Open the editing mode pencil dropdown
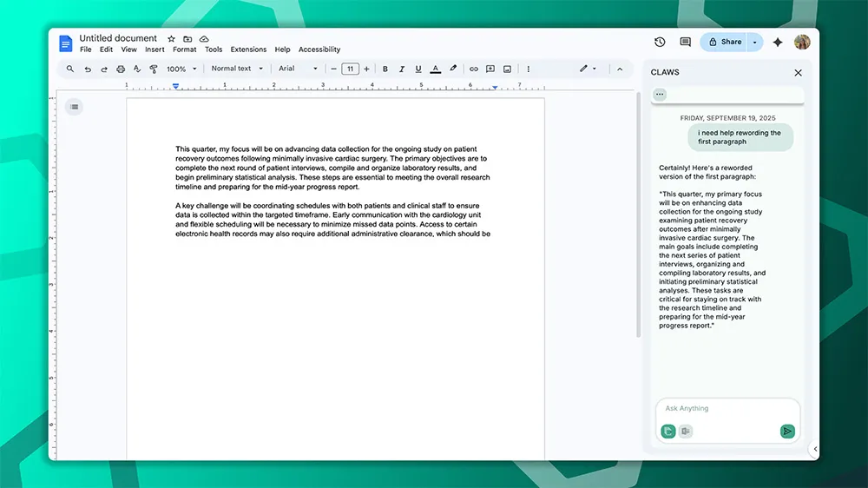Screen dimensions: 868x488 tap(588, 69)
